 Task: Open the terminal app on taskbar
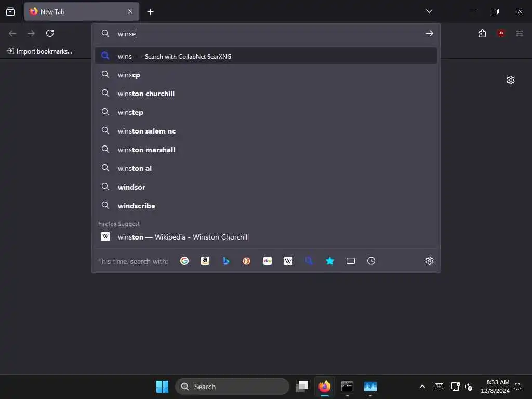tap(347, 387)
